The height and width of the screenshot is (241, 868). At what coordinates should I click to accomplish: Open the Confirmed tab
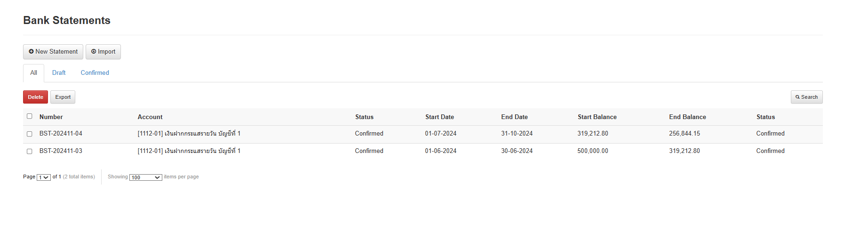pyautogui.click(x=95, y=73)
